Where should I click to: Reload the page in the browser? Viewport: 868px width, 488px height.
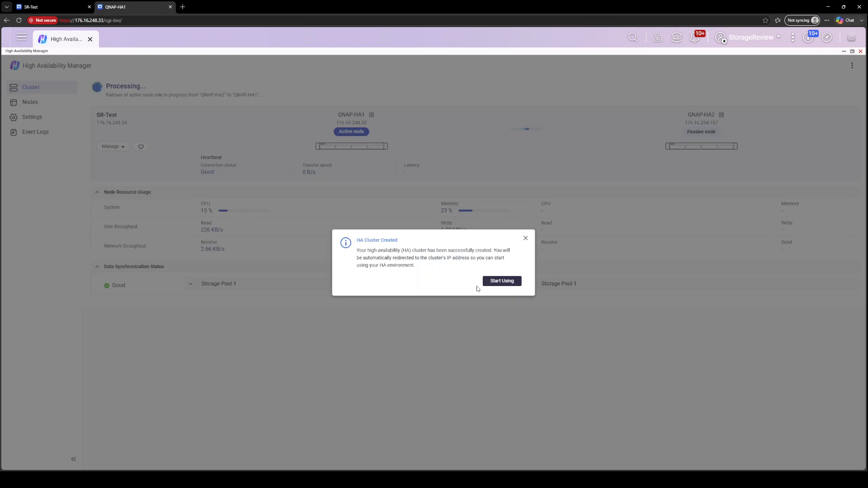click(19, 20)
